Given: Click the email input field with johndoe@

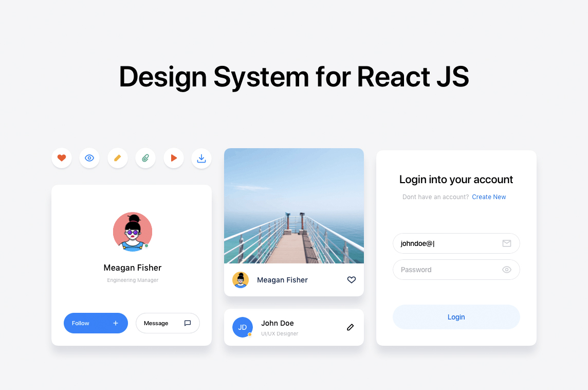Looking at the screenshot, I should [456, 243].
